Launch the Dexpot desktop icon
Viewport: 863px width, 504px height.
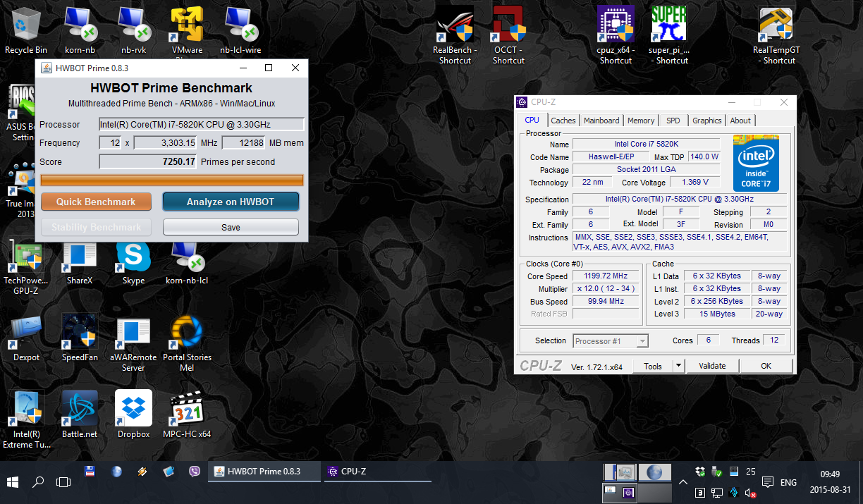tap(26, 338)
